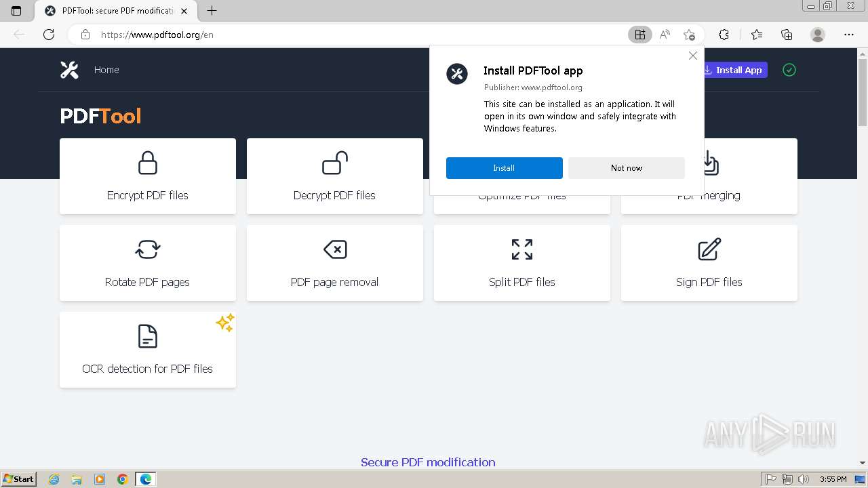Refresh the page

(x=49, y=35)
